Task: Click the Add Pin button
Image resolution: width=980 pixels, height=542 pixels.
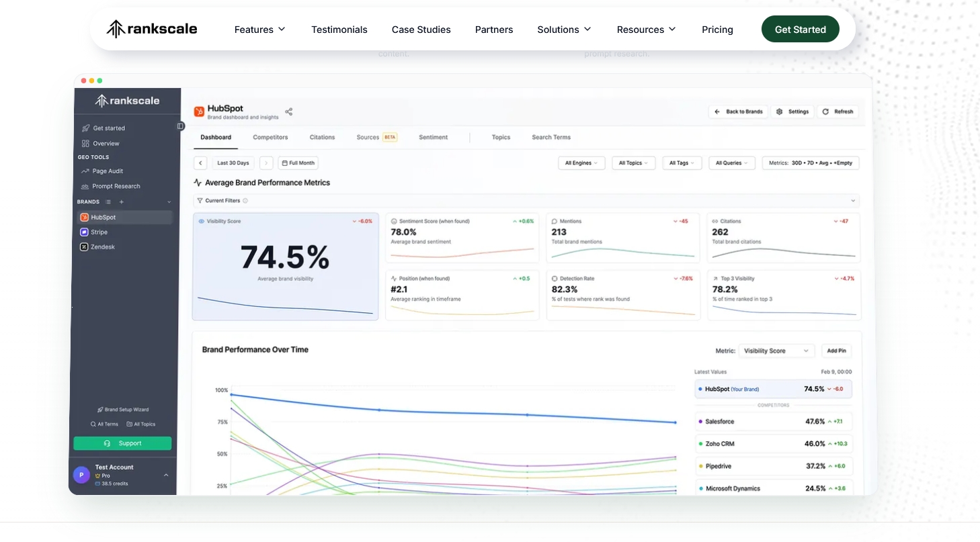Action: pos(836,351)
